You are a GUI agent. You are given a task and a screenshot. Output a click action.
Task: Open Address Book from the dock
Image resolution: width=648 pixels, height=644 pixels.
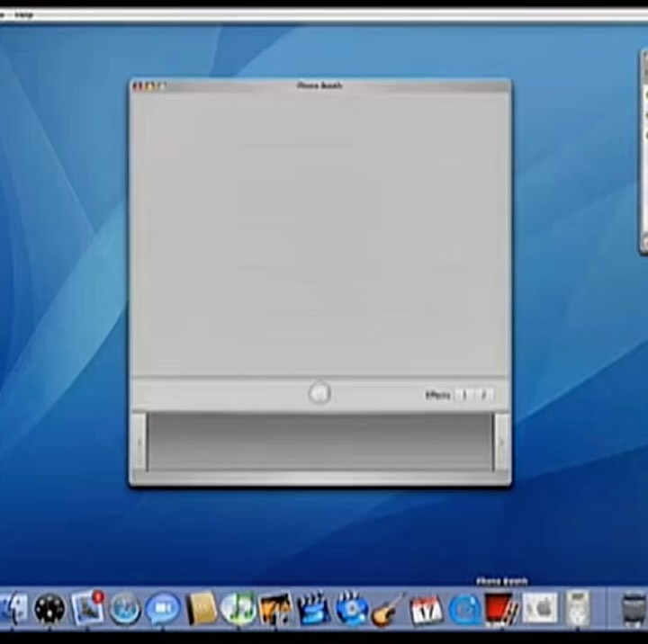[x=201, y=610]
